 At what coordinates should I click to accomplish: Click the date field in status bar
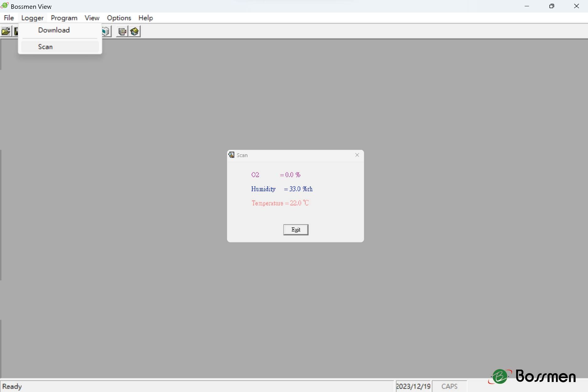tap(413, 386)
